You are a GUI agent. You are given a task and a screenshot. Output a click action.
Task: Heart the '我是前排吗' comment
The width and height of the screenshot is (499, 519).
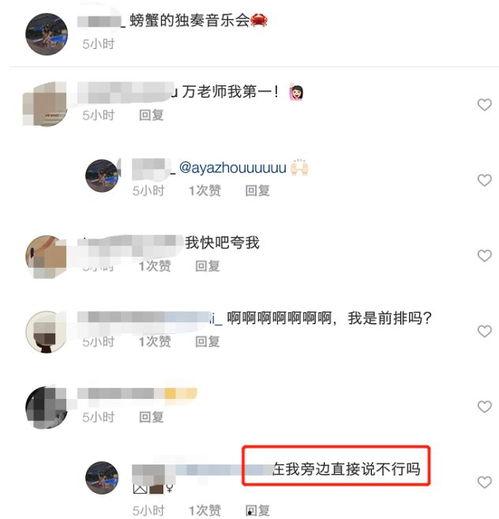(484, 331)
